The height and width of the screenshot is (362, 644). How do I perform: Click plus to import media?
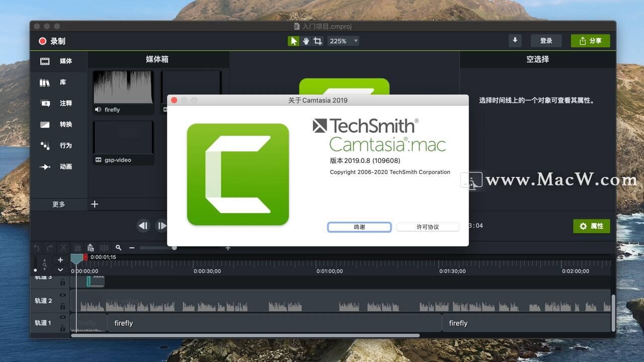click(95, 204)
